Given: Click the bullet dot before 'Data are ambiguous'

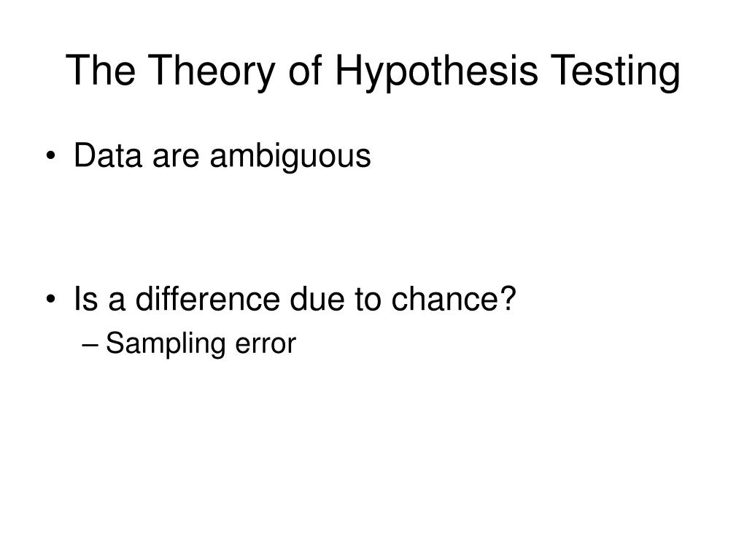Looking at the screenshot, I should pyautogui.click(x=51, y=156).
